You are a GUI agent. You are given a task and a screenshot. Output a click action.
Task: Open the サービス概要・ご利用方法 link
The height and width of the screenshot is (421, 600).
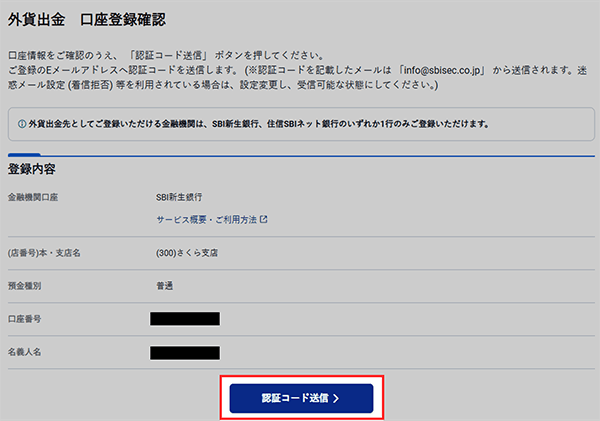(207, 219)
